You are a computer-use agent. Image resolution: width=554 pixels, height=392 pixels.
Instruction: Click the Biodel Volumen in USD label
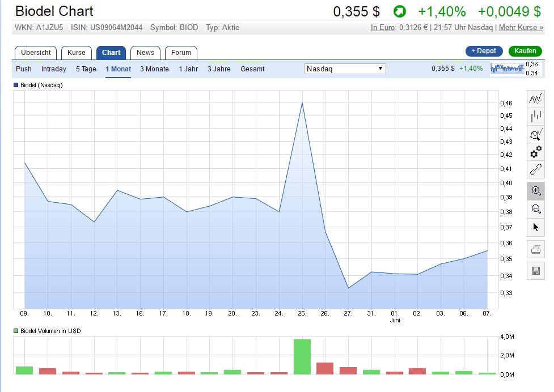click(x=50, y=331)
